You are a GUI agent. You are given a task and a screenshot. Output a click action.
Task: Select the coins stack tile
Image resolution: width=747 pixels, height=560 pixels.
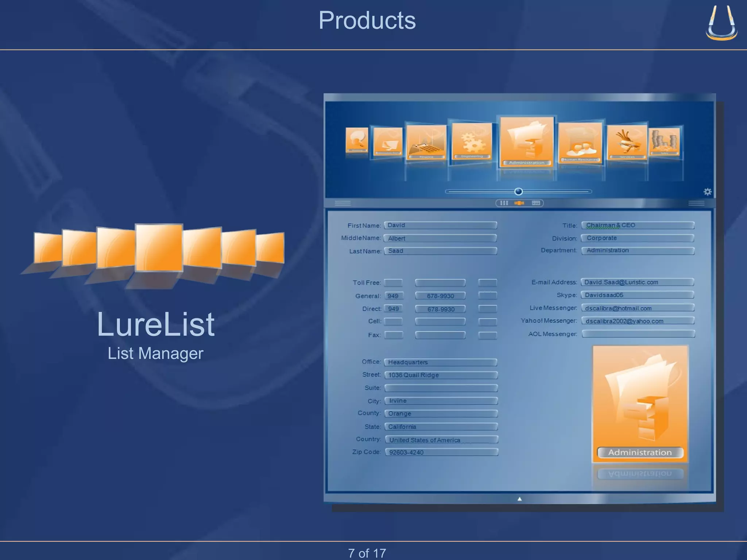click(x=665, y=141)
